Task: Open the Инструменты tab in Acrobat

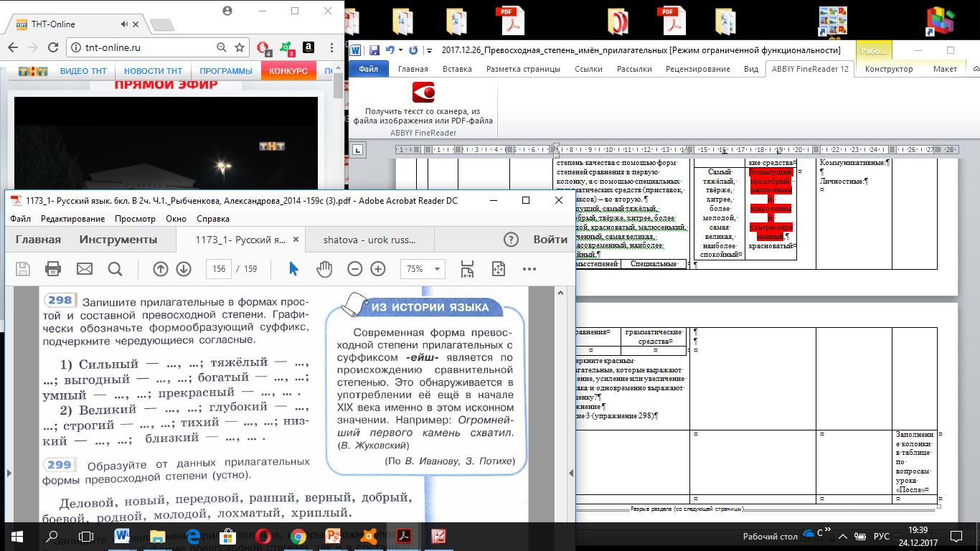Action: [118, 240]
